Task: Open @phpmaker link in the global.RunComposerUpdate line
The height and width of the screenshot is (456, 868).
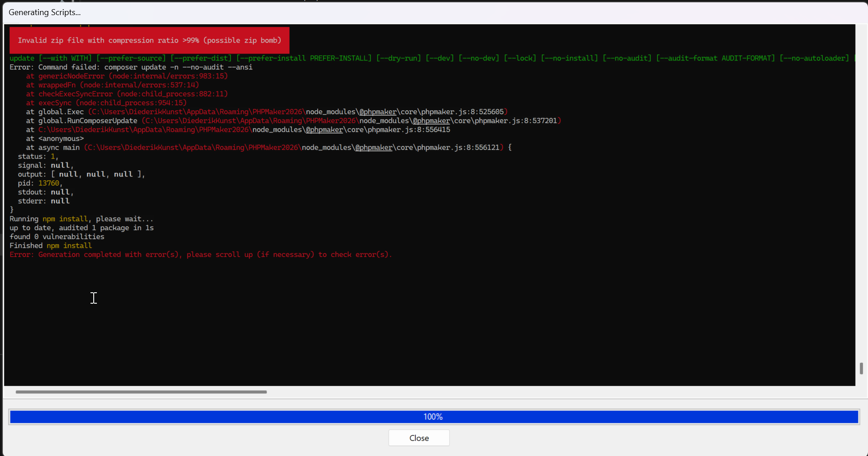Action: (x=431, y=121)
